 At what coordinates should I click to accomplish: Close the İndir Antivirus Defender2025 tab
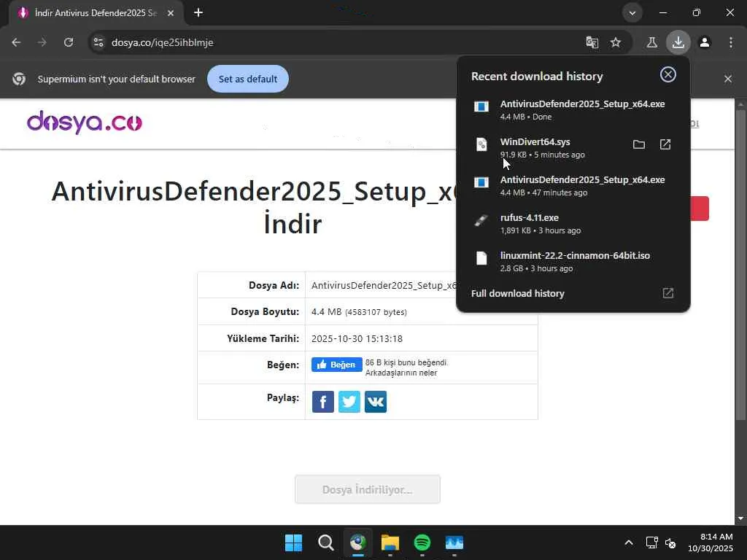point(171,13)
